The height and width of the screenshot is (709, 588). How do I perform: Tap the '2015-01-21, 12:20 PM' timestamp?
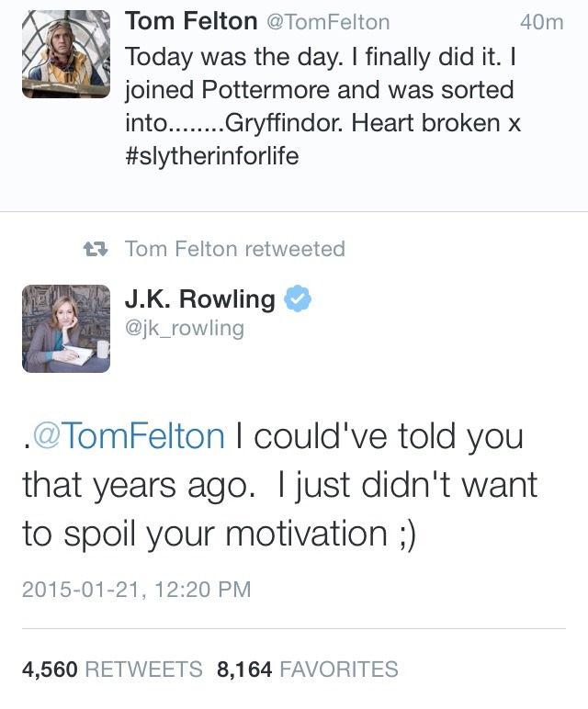[x=136, y=589]
